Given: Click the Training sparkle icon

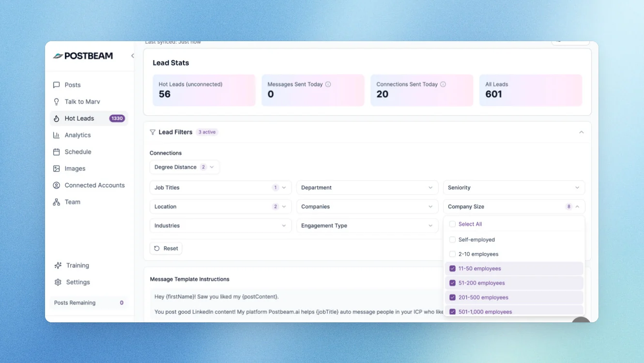Looking at the screenshot, I should 58,265.
